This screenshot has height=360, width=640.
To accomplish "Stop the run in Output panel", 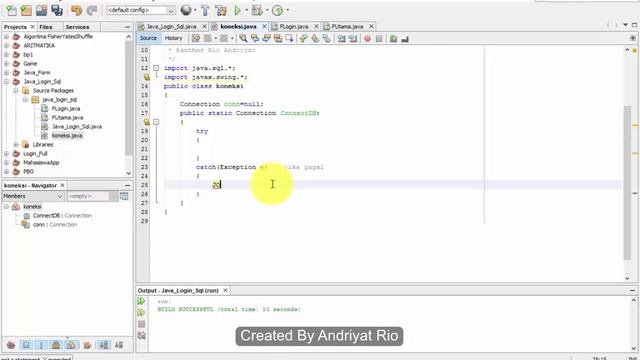I will pos(141,324).
